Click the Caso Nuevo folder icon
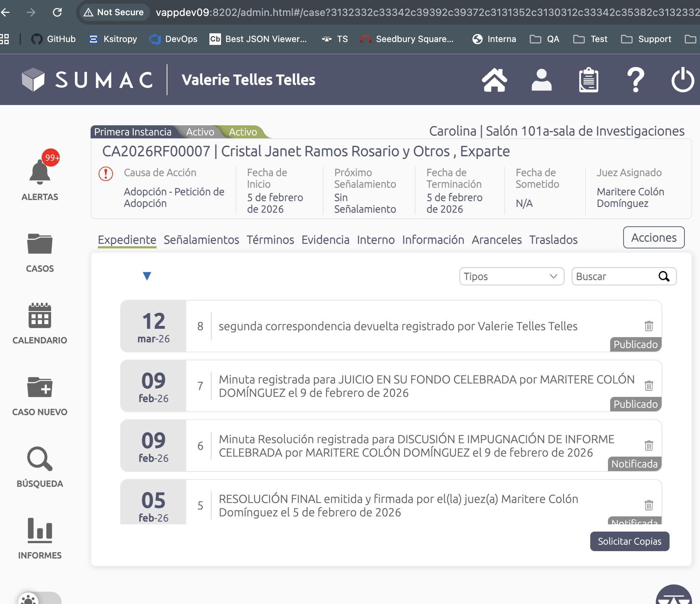Image resolution: width=700 pixels, height=604 pixels. click(x=39, y=387)
